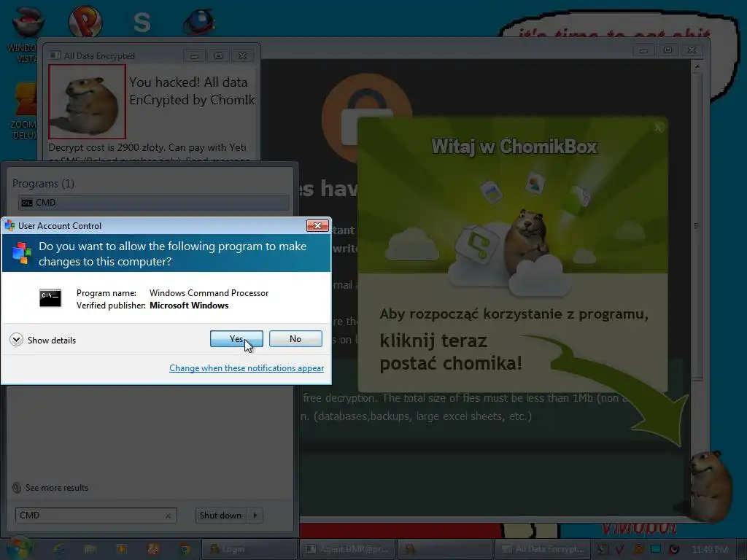
Task: Click the scroll-up arrow of ransom window scrollbar
Action: point(697,66)
